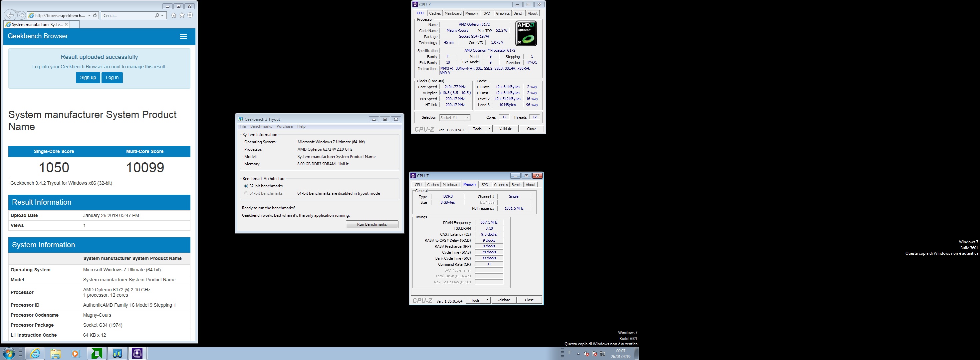Expand Tools dropdown arrow in lower CPU-Z window
The height and width of the screenshot is (360, 980).
(487, 300)
